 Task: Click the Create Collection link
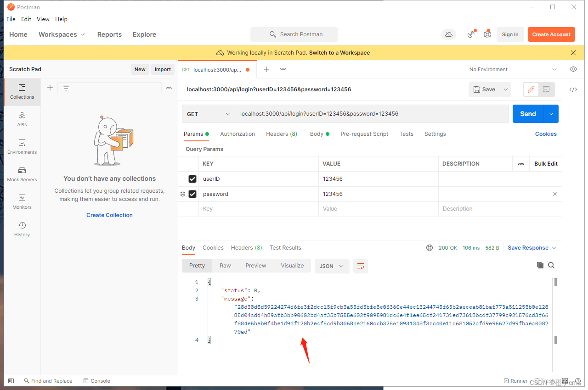109,215
